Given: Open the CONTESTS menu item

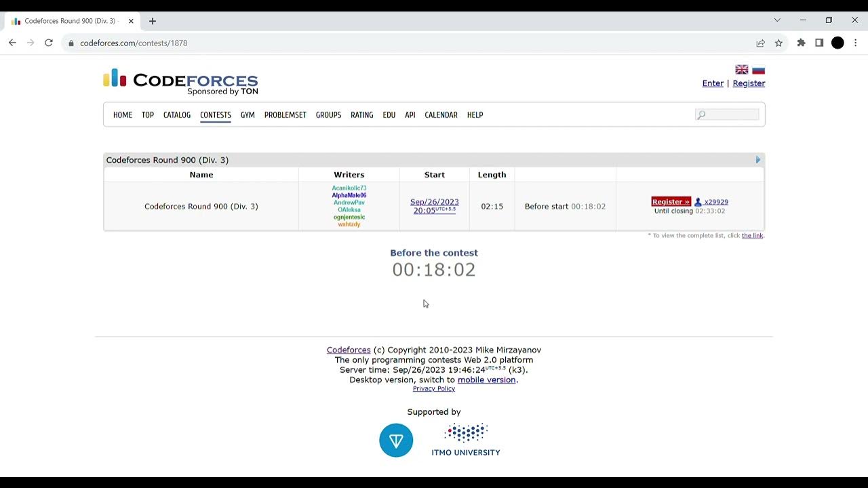Looking at the screenshot, I should click(216, 115).
